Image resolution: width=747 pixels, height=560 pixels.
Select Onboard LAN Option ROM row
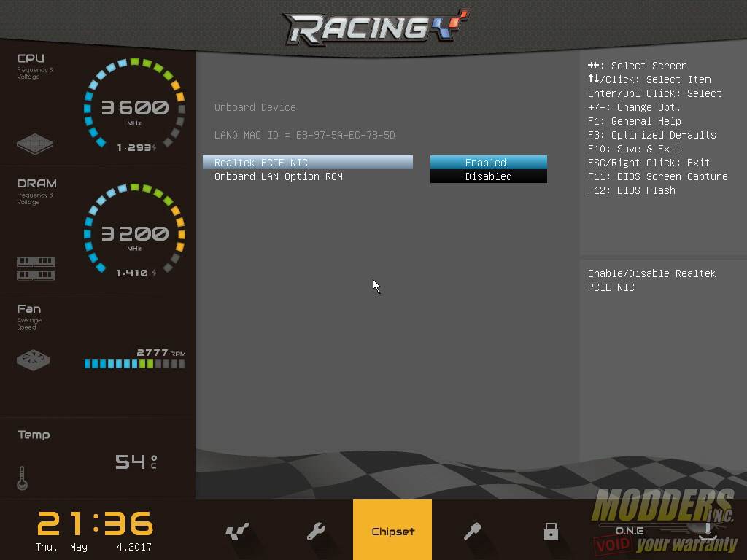[308, 176]
